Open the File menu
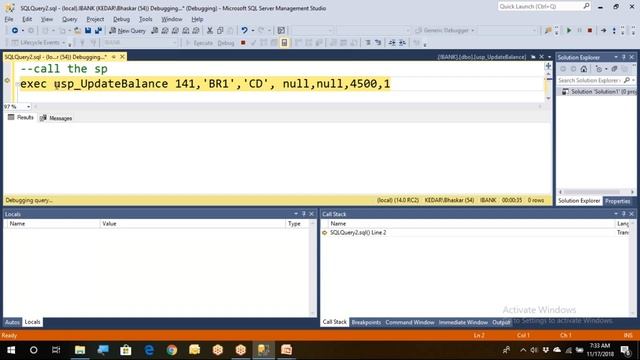The height and width of the screenshot is (360, 640). tap(9, 19)
